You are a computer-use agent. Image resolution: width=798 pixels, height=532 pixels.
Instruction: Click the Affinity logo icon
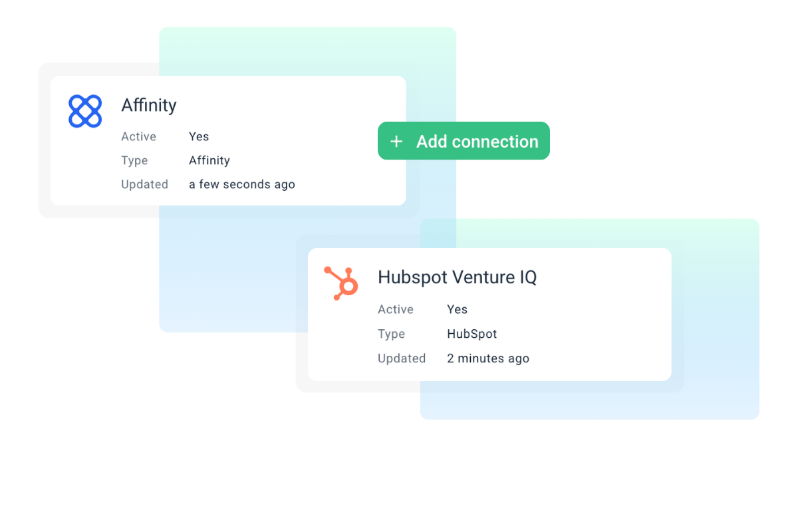click(85, 111)
